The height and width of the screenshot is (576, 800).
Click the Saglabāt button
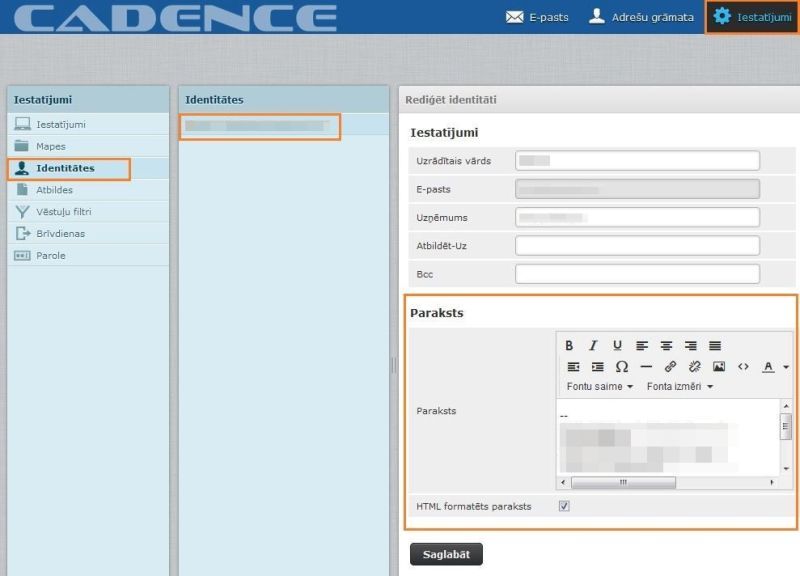point(446,554)
